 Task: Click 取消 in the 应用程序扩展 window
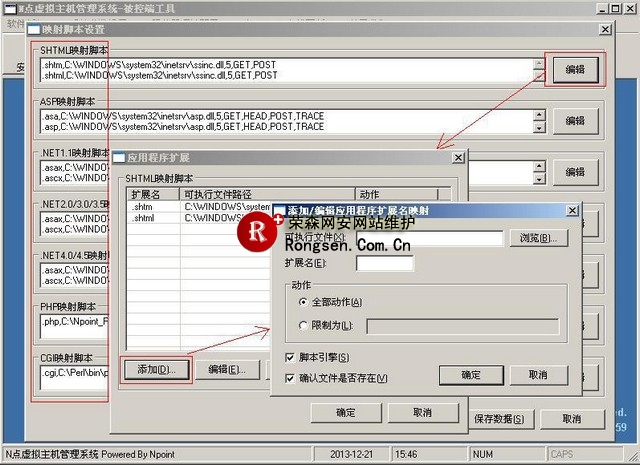422,412
